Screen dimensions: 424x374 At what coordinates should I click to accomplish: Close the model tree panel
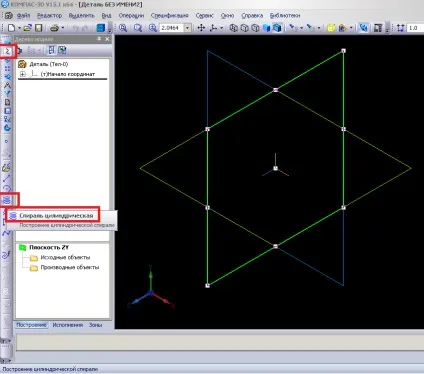107,39
